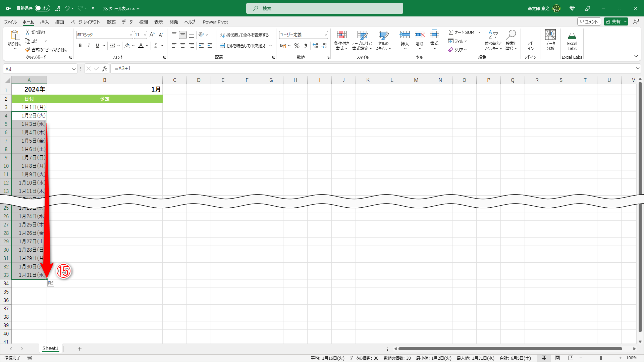Image resolution: width=644 pixels, height=362 pixels.
Task: Expand the AutoSum (オート SUM) dropdown arrow
Action: coord(479,33)
